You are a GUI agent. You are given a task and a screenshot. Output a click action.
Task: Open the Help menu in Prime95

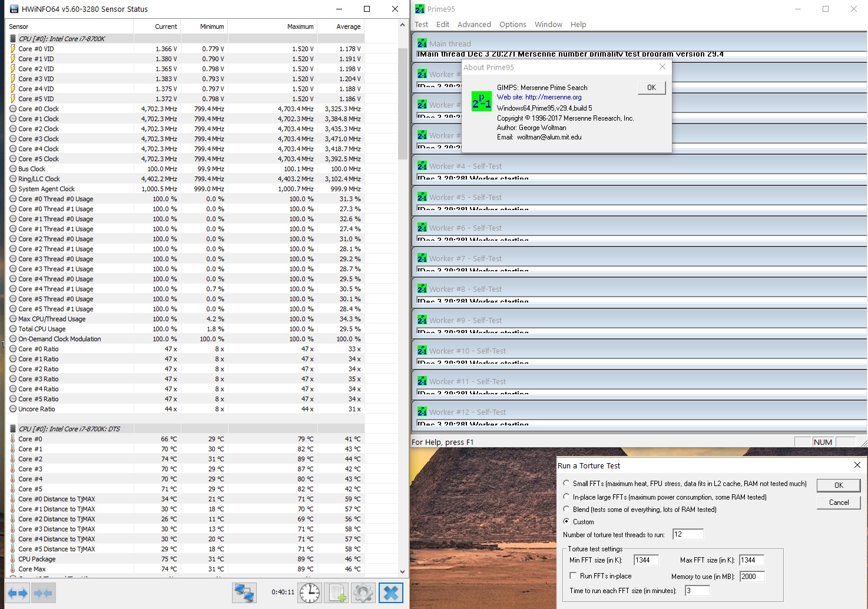[578, 25]
